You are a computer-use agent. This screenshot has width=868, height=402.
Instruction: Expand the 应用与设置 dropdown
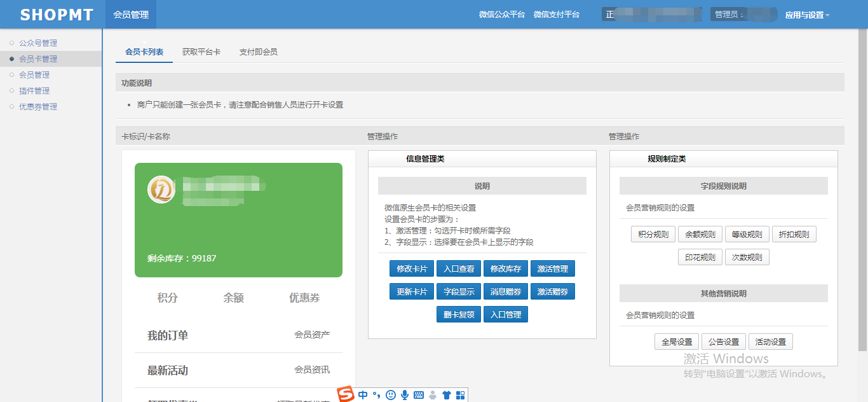807,15
